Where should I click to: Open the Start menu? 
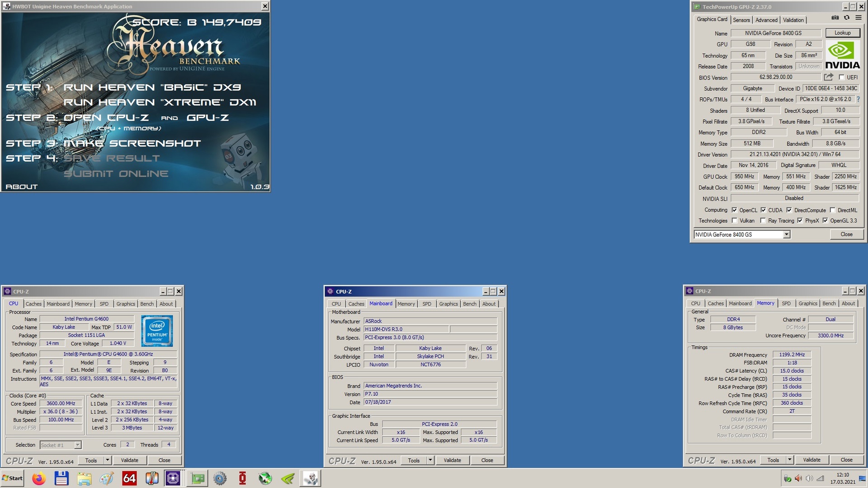pos(12,478)
